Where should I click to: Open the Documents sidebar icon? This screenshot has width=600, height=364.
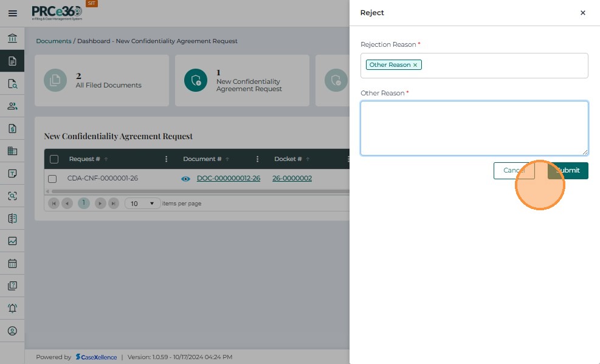tap(12, 61)
